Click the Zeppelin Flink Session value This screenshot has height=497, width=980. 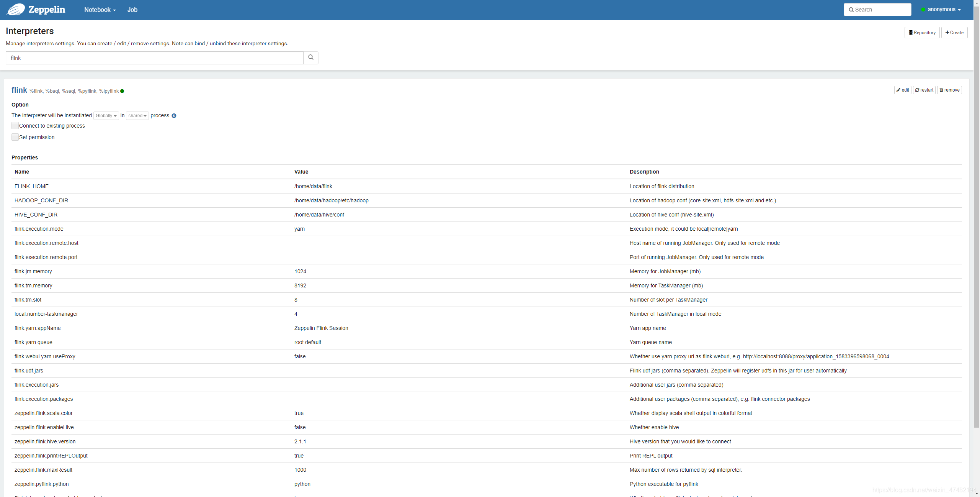(321, 328)
